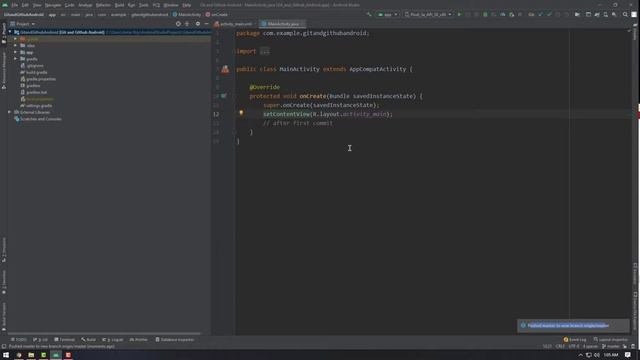Click the override gutter icon beside onCreate

click(224, 96)
